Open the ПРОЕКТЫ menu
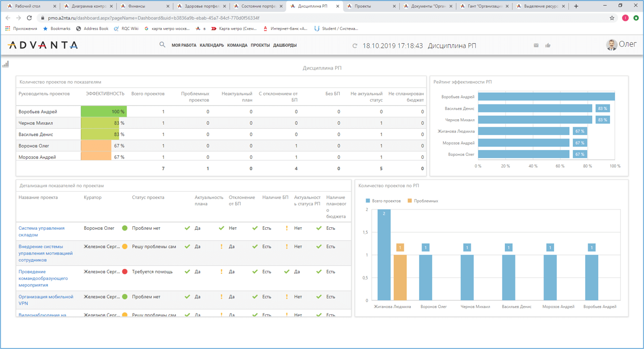Viewport: 644px width, 349px height. [260, 45]
